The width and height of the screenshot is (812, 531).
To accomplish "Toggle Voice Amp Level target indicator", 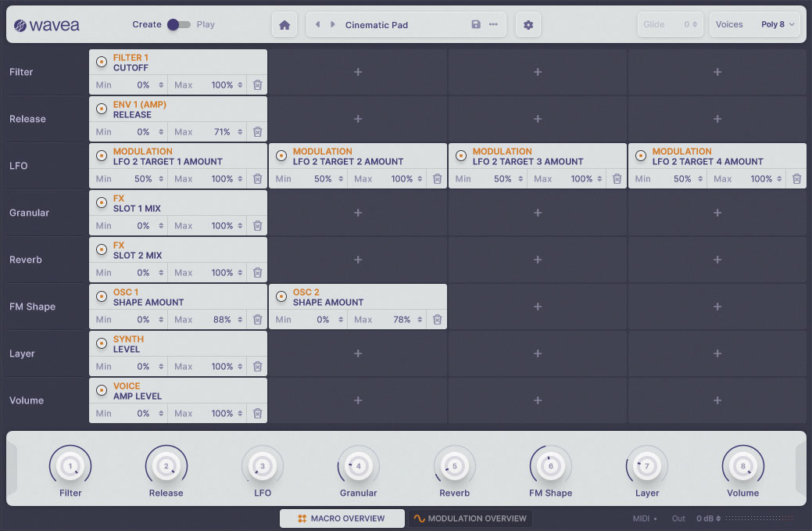I will (102, 390).
